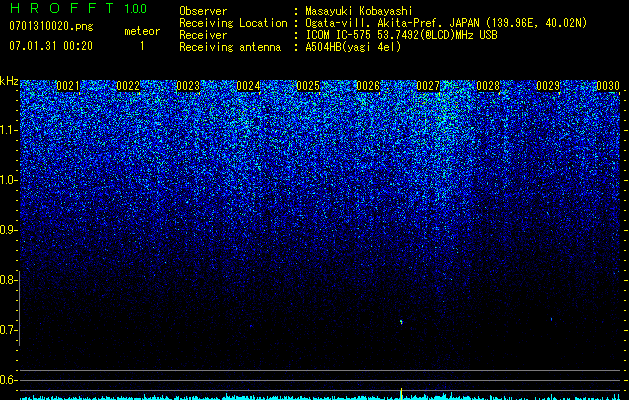Click the A504HB(yagi 4el) antenna text

[353, 47]
